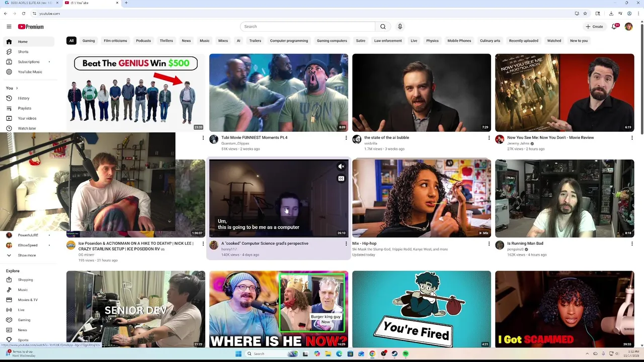Click the YouTube search input field
The height and width of the screenshot is (362, 644).
pos(307,27)
